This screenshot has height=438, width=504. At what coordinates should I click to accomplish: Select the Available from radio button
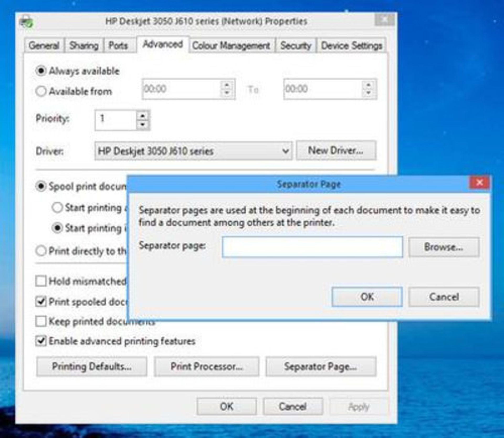41,91
